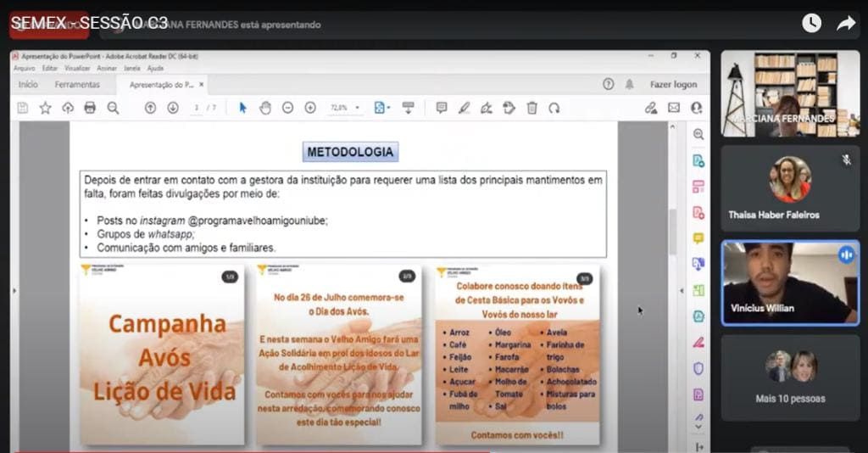Screen dimensions: 868x453
Task: Click the search tool in right pane
Action: (698, 135)
